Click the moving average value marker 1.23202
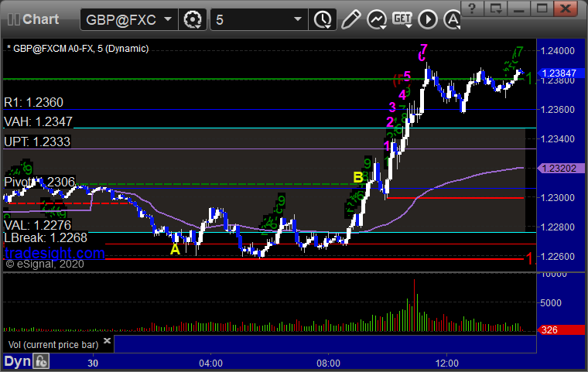588x372 pixels. coord(561,169)
